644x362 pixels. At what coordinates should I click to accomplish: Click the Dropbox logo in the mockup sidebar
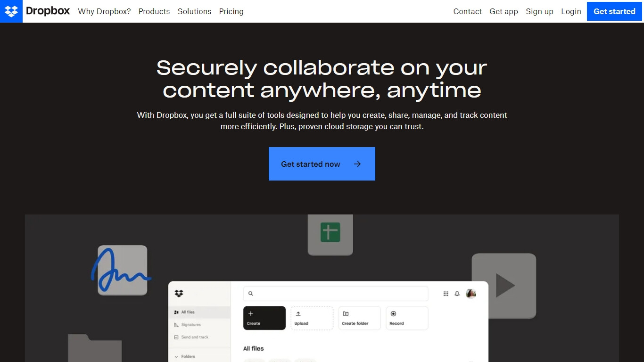point(179,293)
